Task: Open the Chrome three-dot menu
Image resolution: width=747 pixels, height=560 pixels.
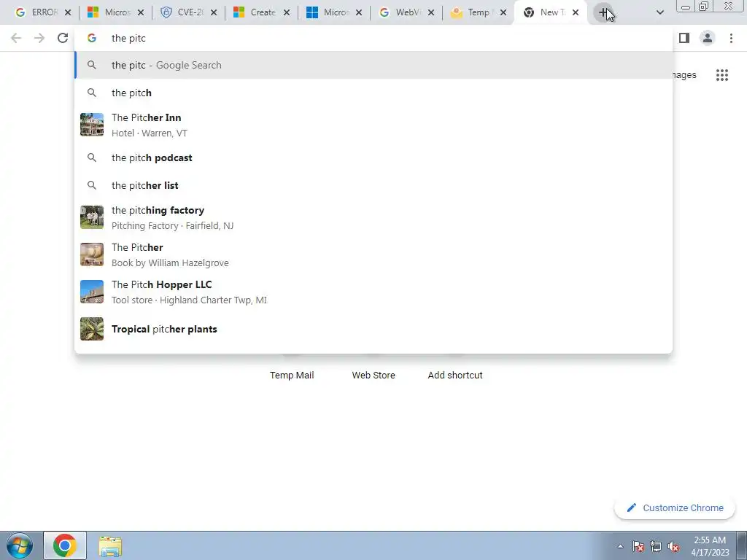Action: 731,38
